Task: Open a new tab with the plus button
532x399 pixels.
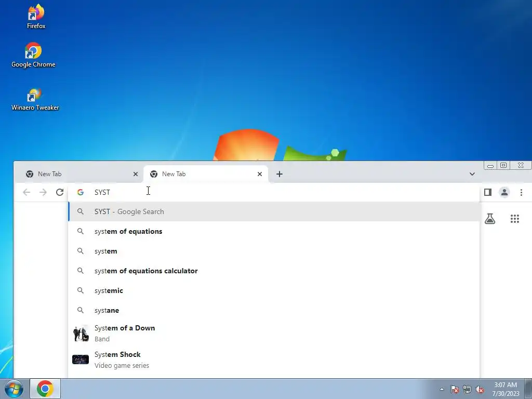Action: pos(279,174)
